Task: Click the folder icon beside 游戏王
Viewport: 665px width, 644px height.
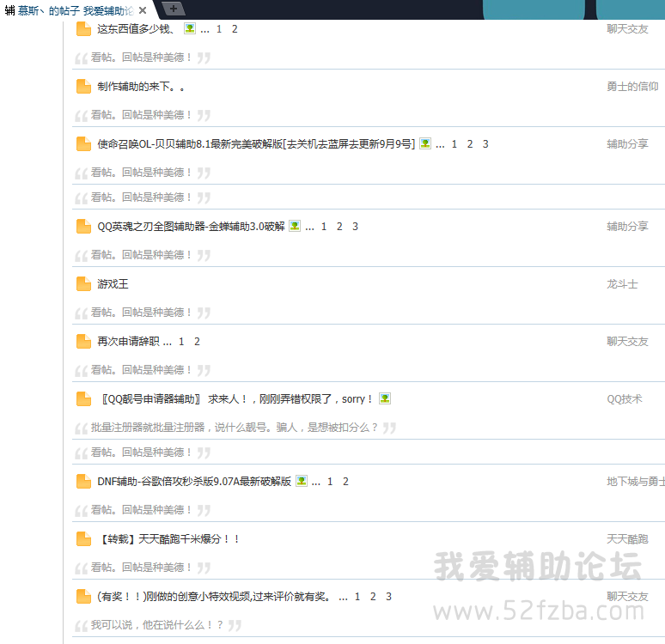Action: [83, 284]
